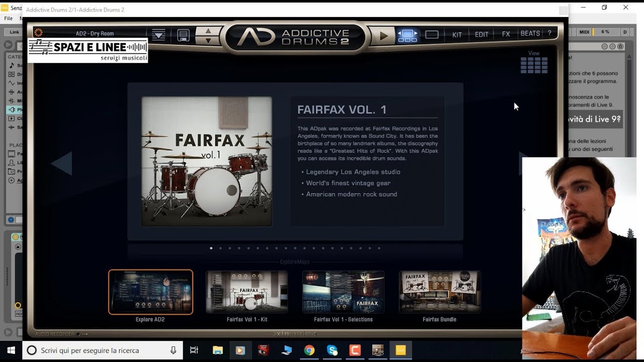
Task: Click the Link button in Ableton Live
Action: coord(15,32)
